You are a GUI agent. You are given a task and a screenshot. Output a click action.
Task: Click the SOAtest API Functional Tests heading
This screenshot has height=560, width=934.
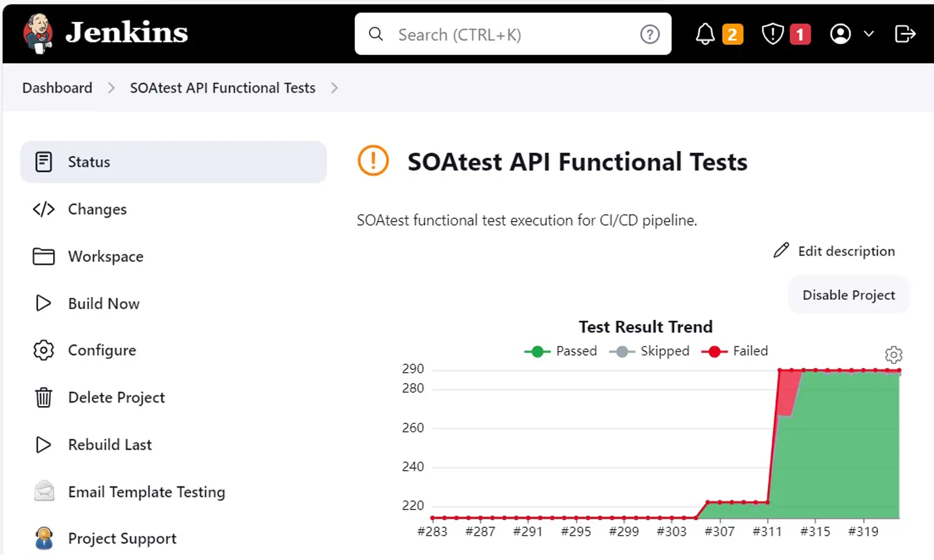click(x=577, y=162)
